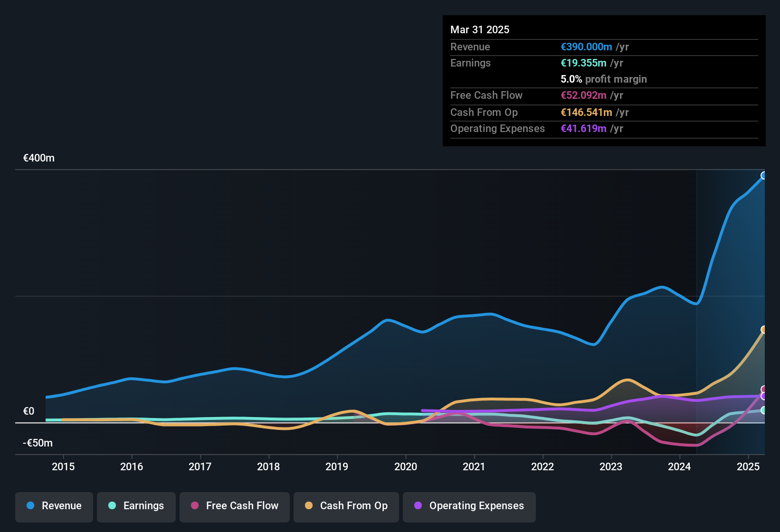This screenshot has height=532, width=780.
Task: Click the 2017 x-axis label
Action: (200, 466)
